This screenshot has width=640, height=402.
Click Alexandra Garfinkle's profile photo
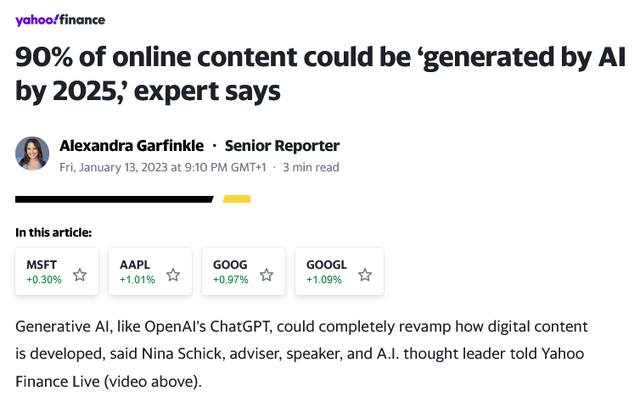pos(32,154)
